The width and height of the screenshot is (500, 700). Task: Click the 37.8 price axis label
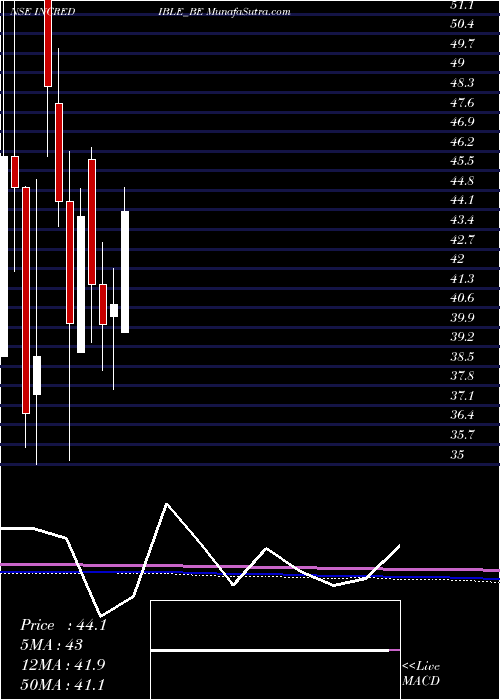[x=462, y=376]
